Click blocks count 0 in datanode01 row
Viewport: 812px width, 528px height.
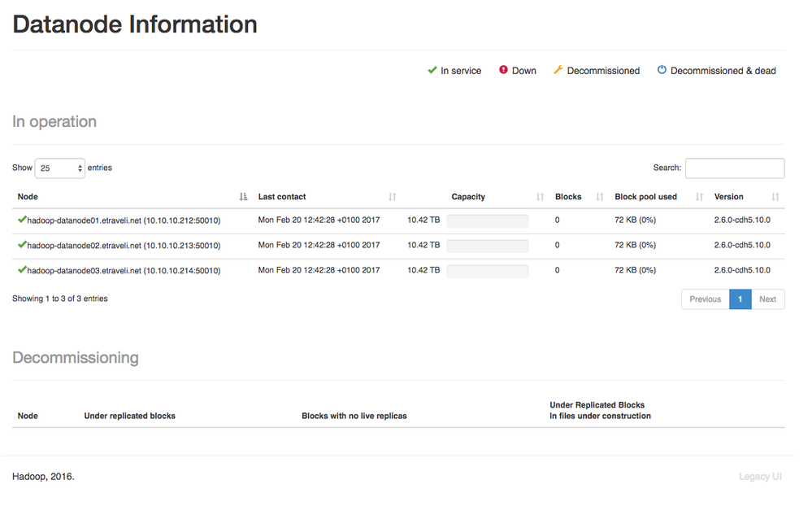click(x=558, y=220)
